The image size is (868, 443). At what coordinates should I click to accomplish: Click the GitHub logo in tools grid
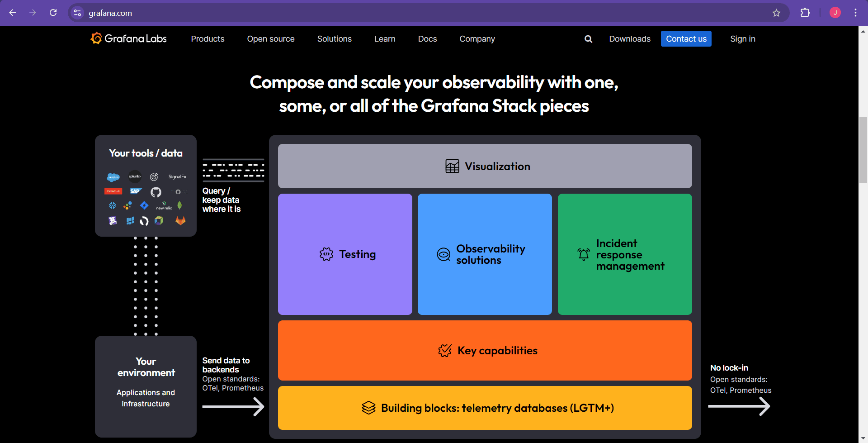point(156,192)
